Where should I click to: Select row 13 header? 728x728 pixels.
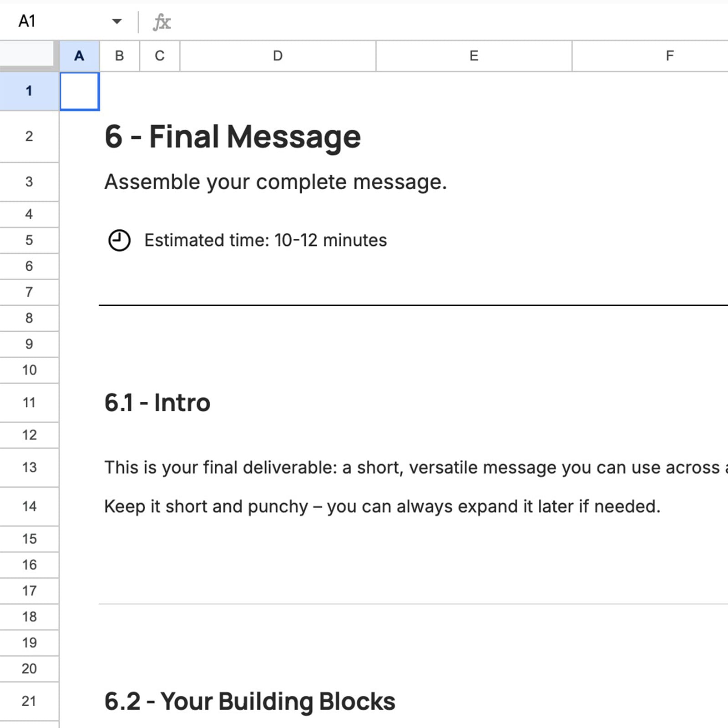(29, 467)
